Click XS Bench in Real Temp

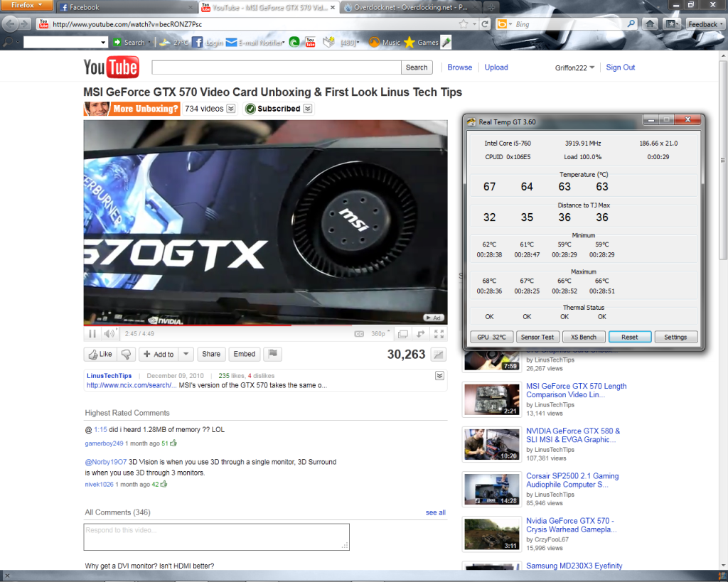584,337
